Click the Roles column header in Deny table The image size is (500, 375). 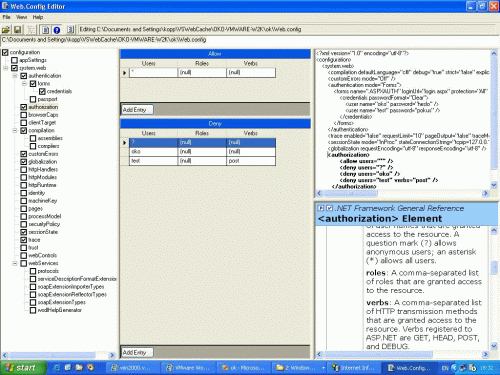click(x=202, y=133)
